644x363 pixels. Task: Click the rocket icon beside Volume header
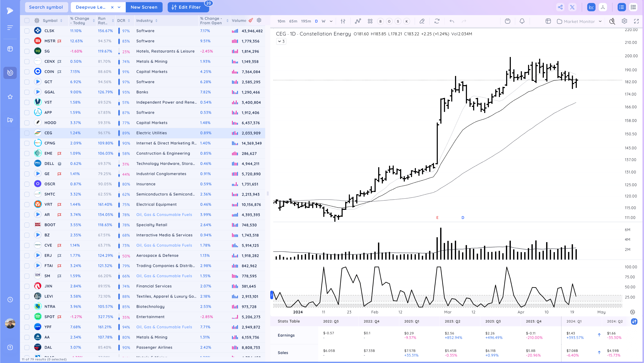pos(251,20)
